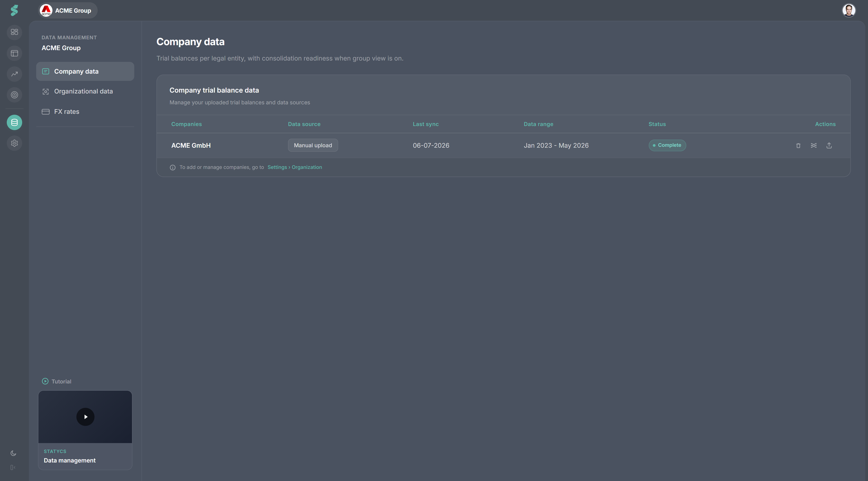Open the settings gear in sidebar
868x481 pixels.
[14, 143]
